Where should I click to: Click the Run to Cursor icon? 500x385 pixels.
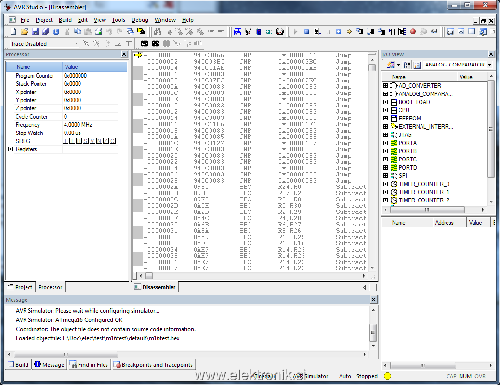click(x=392, y=32)
